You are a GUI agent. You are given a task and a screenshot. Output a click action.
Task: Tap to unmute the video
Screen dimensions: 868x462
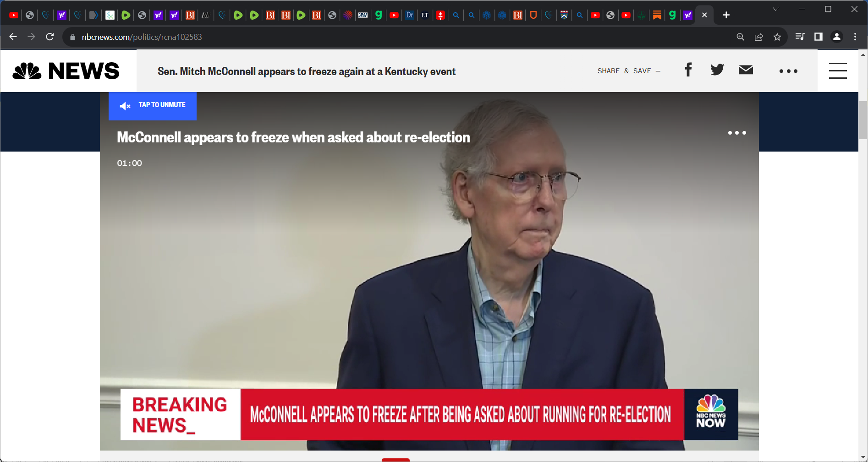click(153, 106)
